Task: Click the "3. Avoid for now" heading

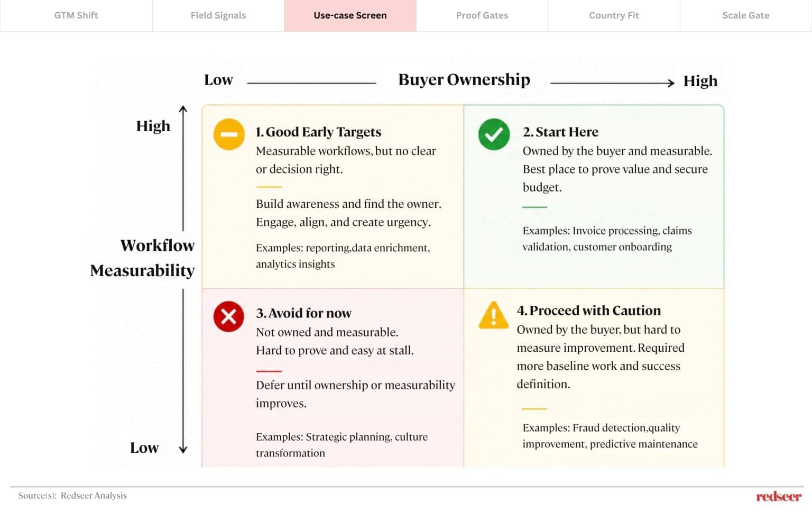Action: coord(303,313)
